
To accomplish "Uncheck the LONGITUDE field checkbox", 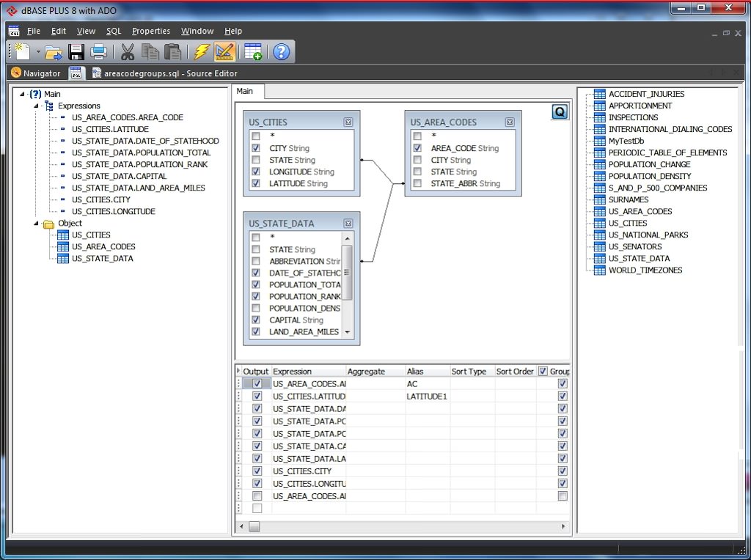I will (x=256, y=172).
